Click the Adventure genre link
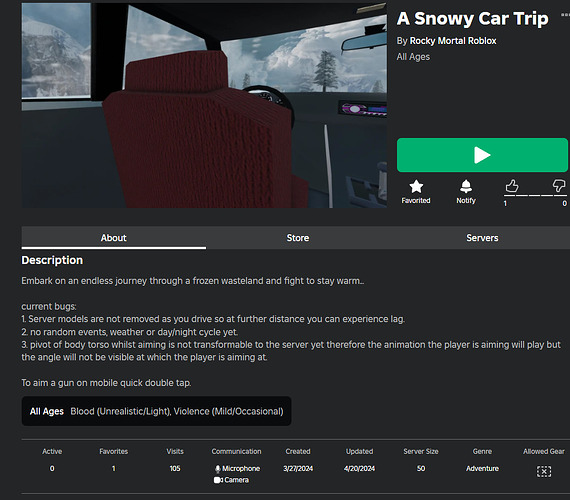The width and height of the screenshot is (570, 500). 482,468
